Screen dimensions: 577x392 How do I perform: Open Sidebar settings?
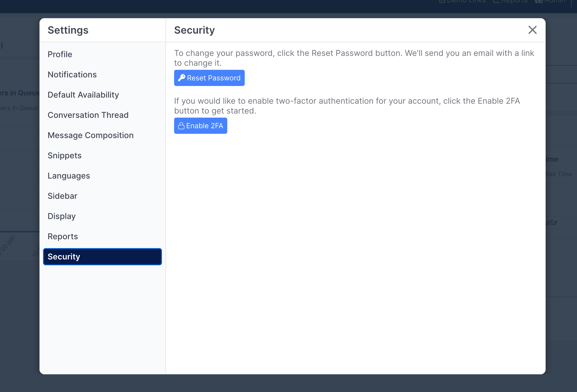coord(63,196)
